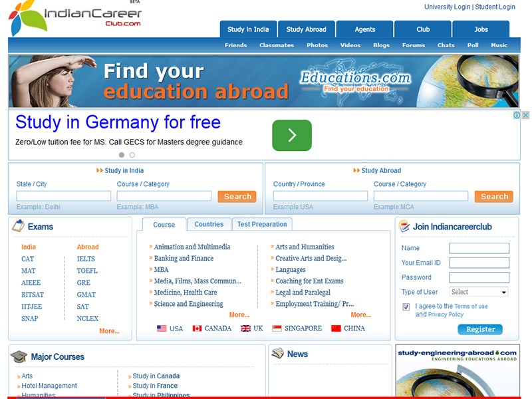
Task: Close the advertisement banner
Action: tap(525, 115)
